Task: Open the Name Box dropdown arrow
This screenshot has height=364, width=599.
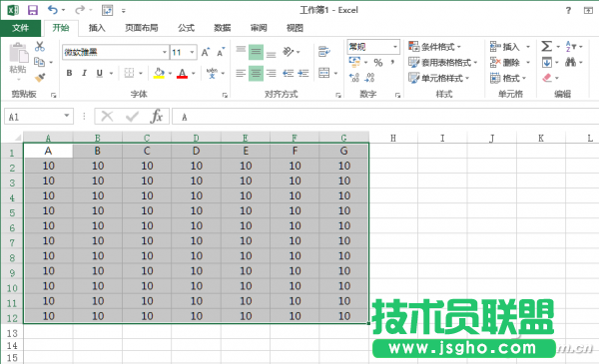Action: click(67, 116)
